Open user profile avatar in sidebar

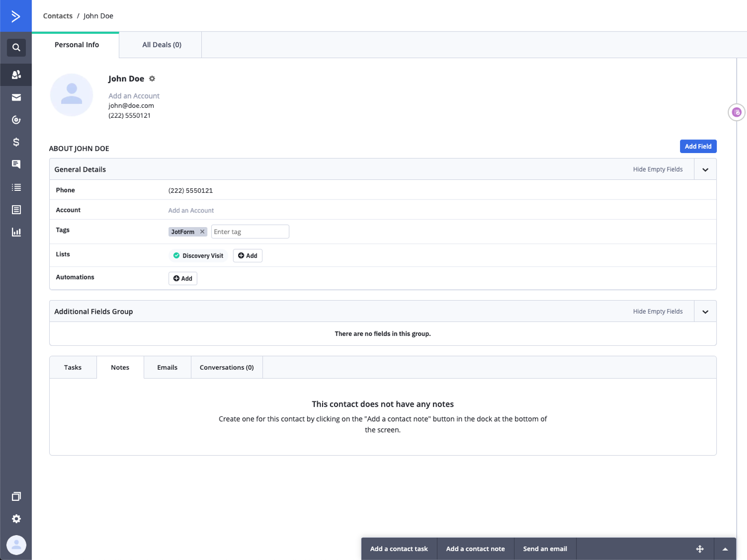16,545
